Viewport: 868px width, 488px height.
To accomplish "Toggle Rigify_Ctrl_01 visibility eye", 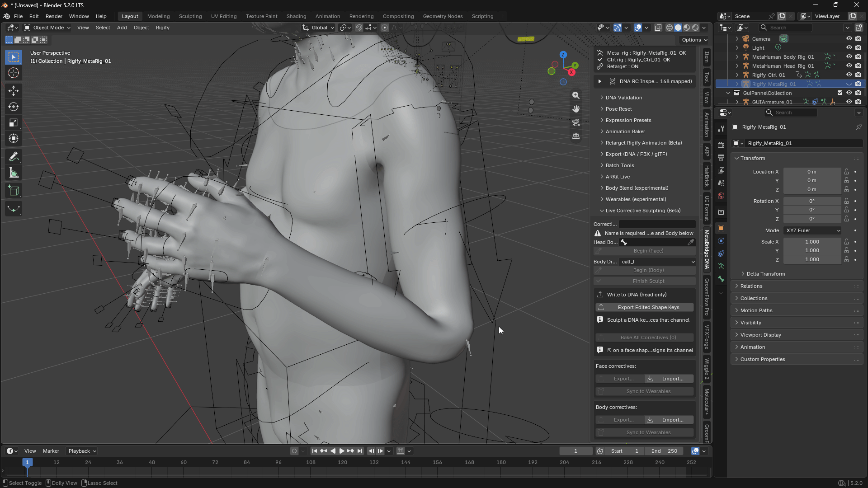I will pyautogui.click(x=849, y=75).
